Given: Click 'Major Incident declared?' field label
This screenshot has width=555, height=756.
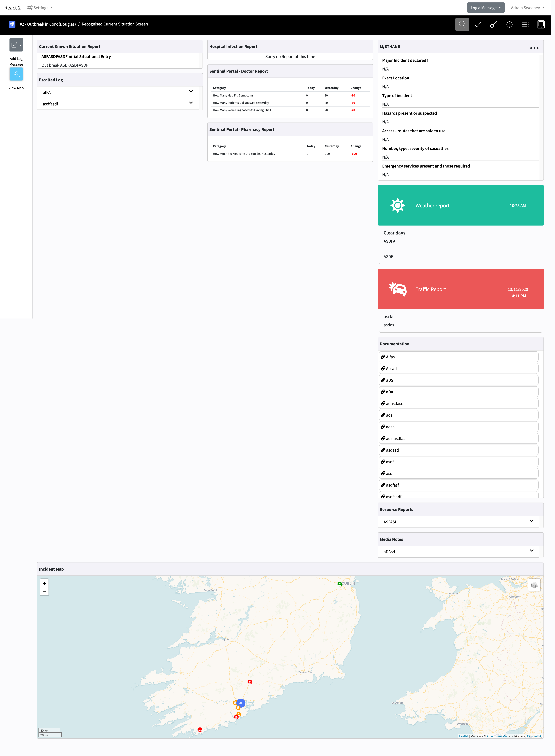Looking at the screenshot, I should point(405,60).
